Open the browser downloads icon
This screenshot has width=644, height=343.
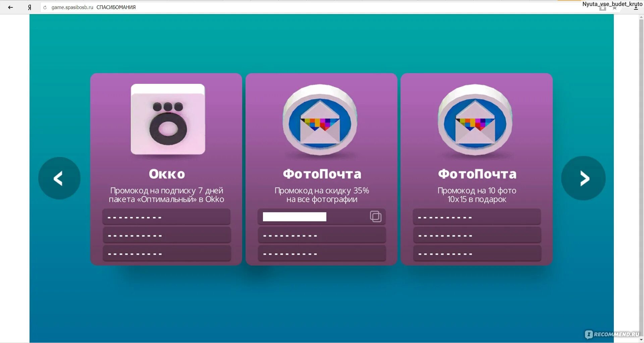[x=636, y=8]
